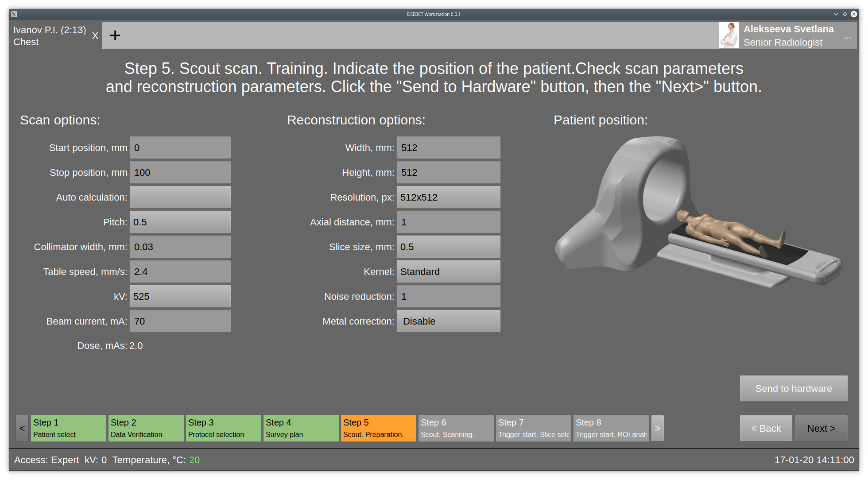Click the app icon in title bar

tap(14, 14)
